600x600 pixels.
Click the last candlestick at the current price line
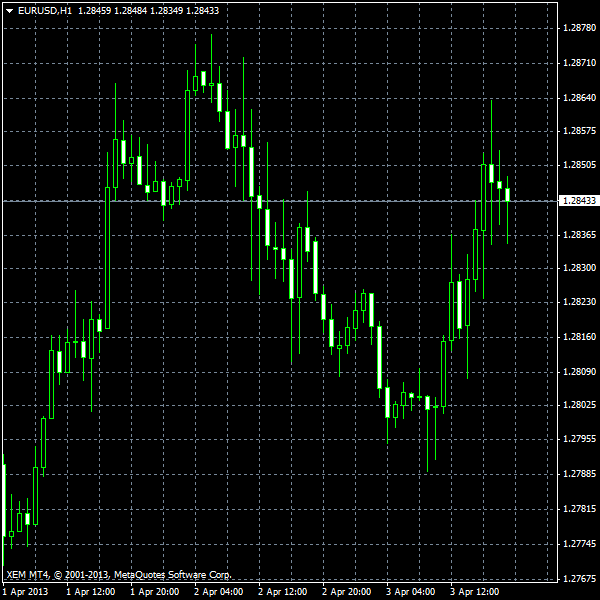pyautogui.click(x=508, y=194)
